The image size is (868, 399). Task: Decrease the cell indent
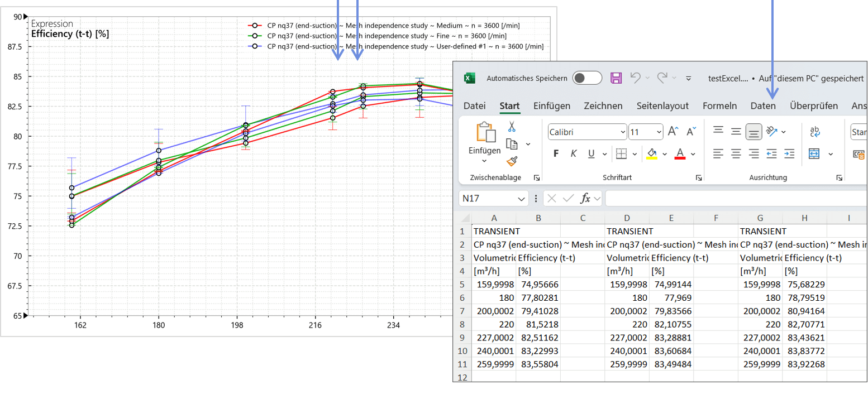[x=771, y=153]
